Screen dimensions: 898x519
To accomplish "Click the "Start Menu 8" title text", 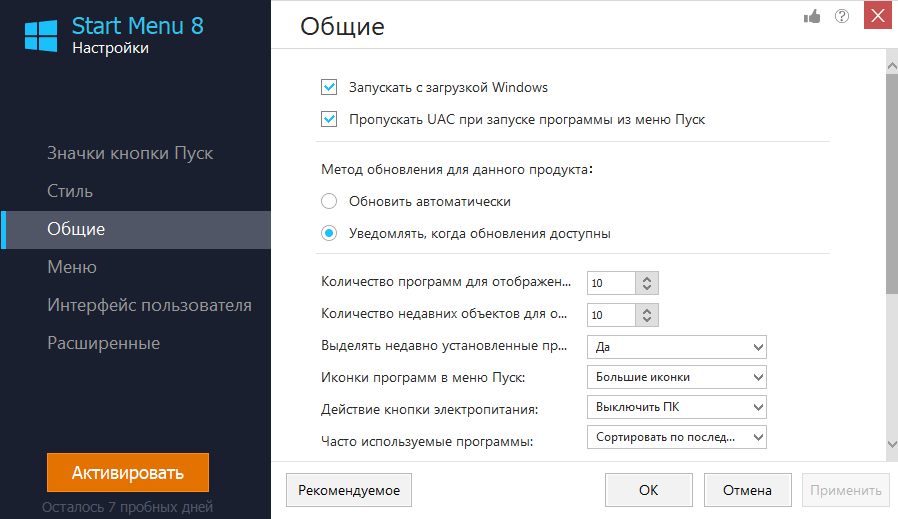I will coord(137,26).
